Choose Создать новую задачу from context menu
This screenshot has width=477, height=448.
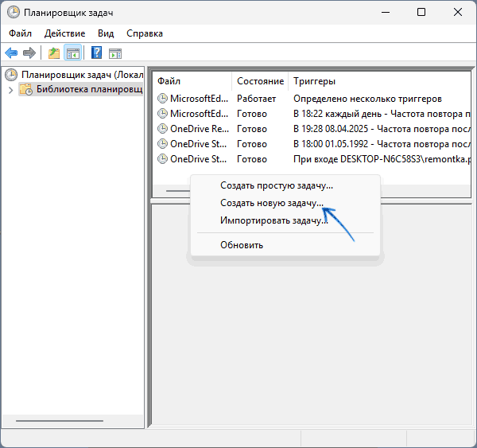272,203
